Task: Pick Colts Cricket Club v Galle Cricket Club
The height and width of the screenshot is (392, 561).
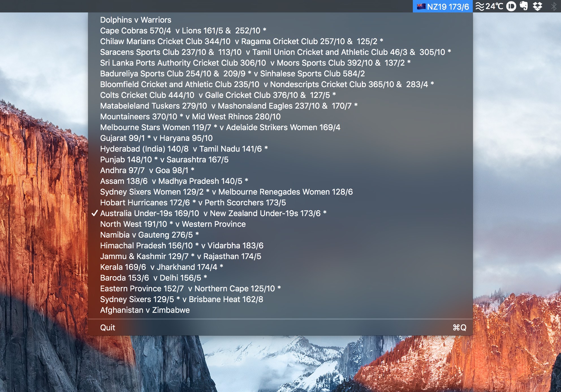Action: (218, 95)
